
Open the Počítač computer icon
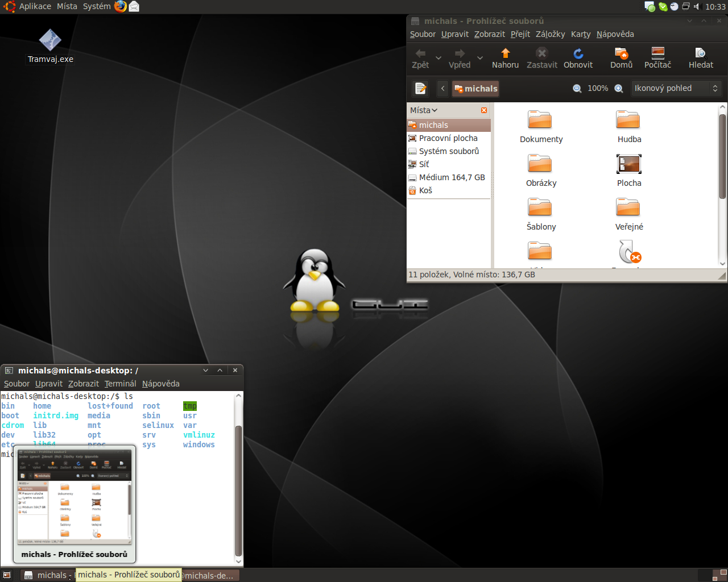tap(658, 53)
